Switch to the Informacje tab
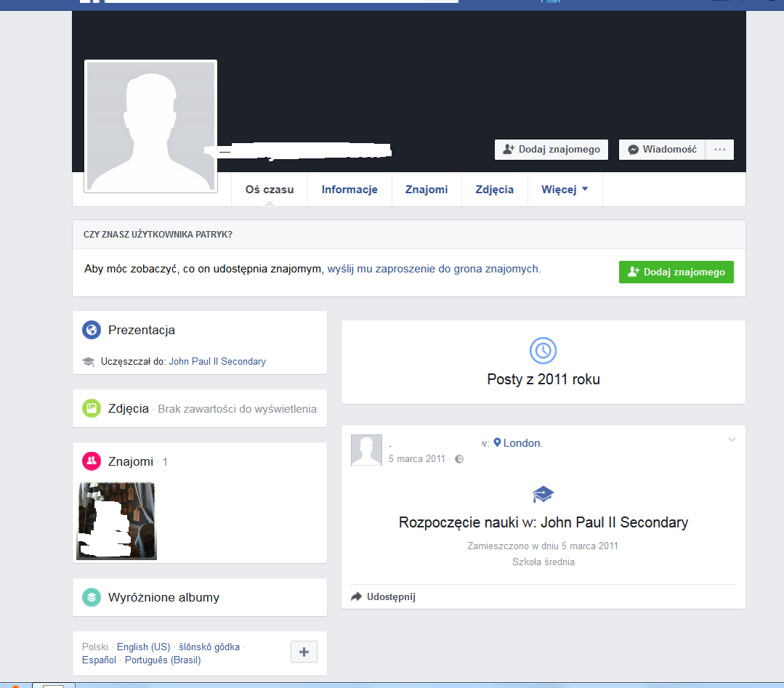Viewport: 784px width, 688px height. 349,190
